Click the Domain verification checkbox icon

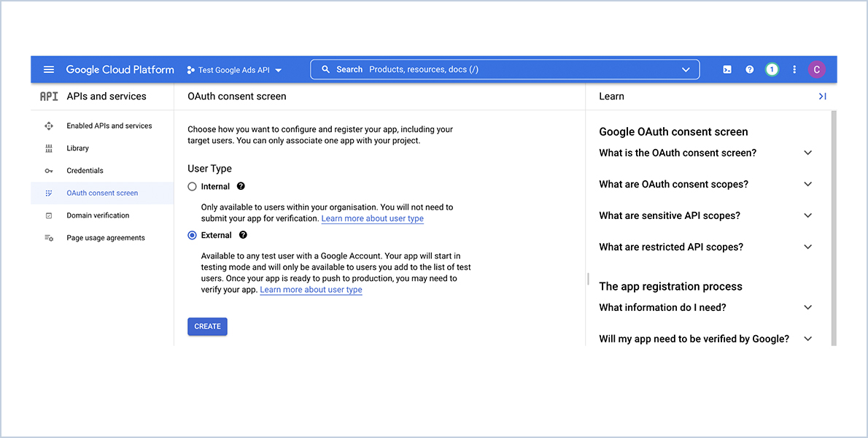coord(48,215)
